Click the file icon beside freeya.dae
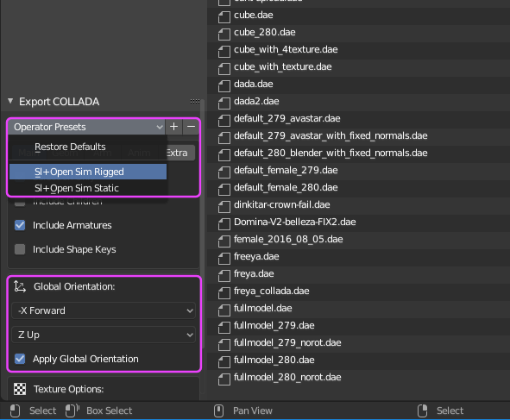 coord(224,259)
